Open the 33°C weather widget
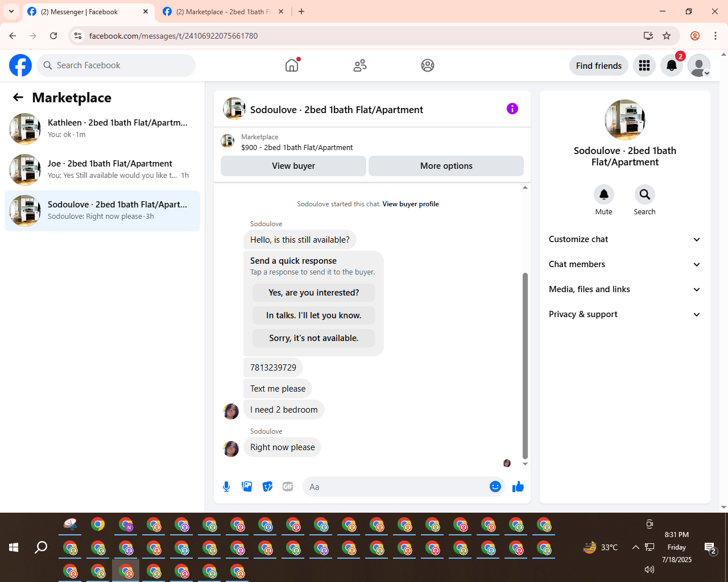Viewport: 728px width, 582px height. pos(601,547)
